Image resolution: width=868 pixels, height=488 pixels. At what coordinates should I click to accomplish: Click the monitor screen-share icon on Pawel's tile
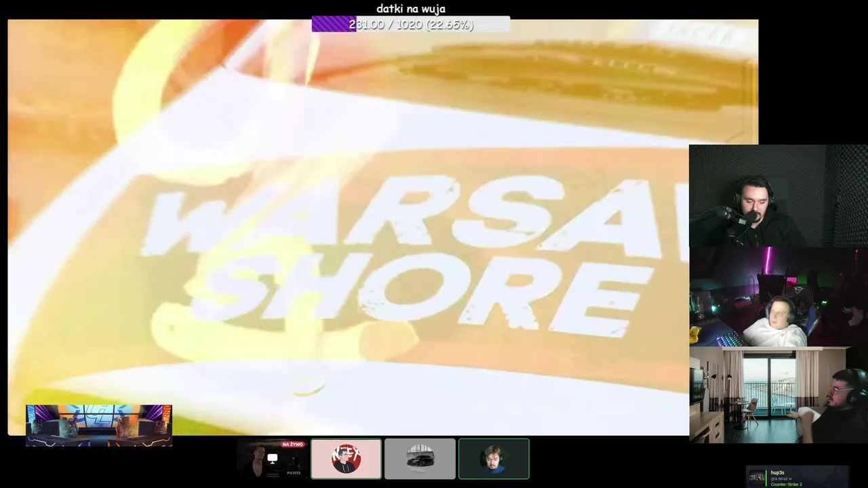(x=273, y=459)
